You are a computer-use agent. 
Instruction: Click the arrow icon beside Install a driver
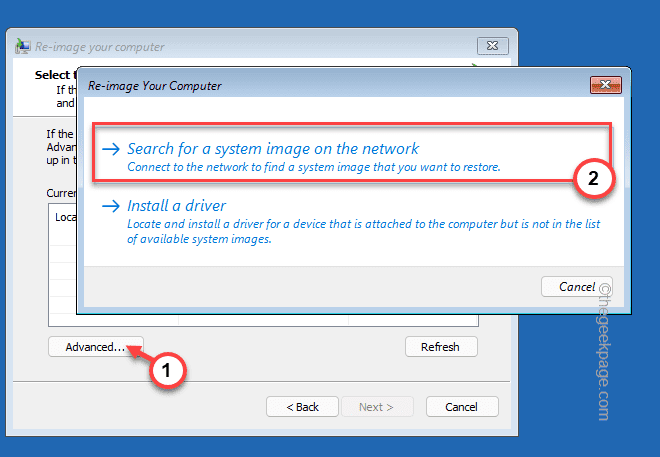(x=111, y=206)
